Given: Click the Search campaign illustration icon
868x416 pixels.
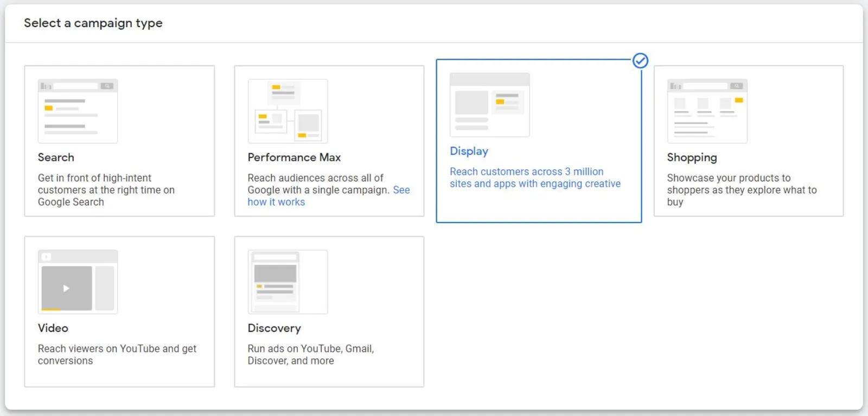Looking at the screenshot, I should [x=78, y=111].
